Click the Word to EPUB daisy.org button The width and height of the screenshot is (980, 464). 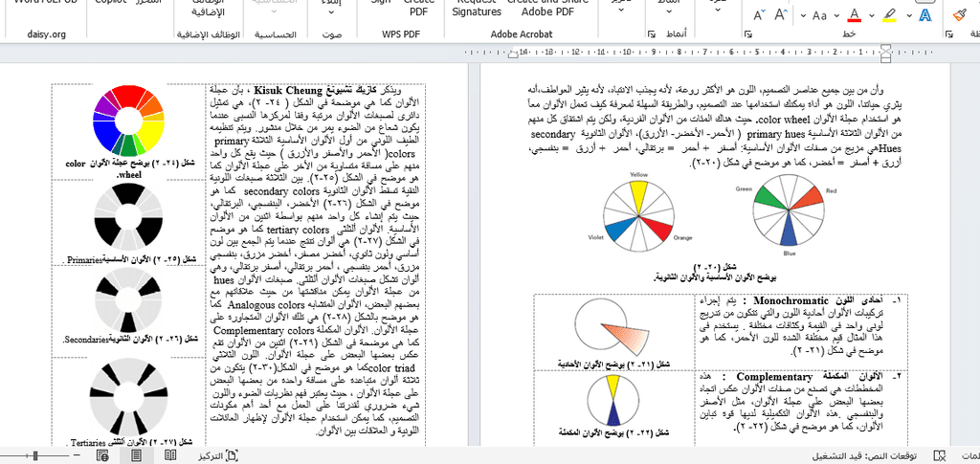coord(45,3)
